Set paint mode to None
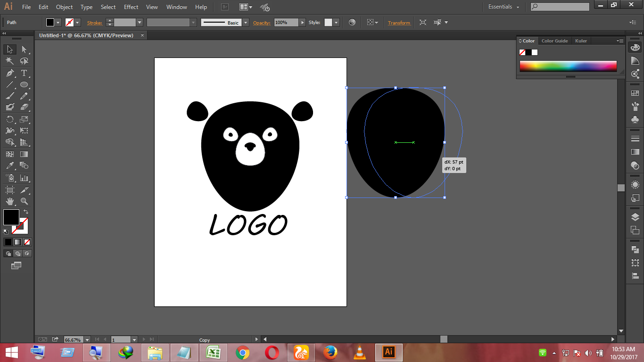644x362 pixels. [x=27, y=242]
